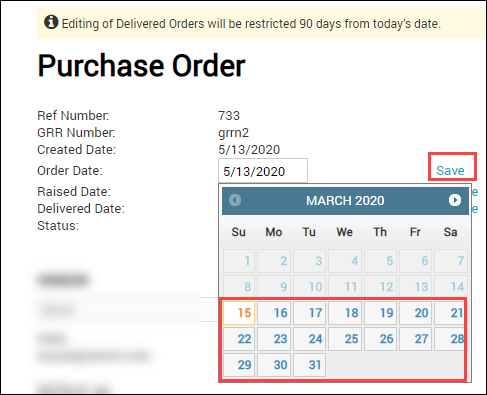Click disabled date 7 in calendar
Viewport: 487px width, 395px height.
[x=451, y=261]
